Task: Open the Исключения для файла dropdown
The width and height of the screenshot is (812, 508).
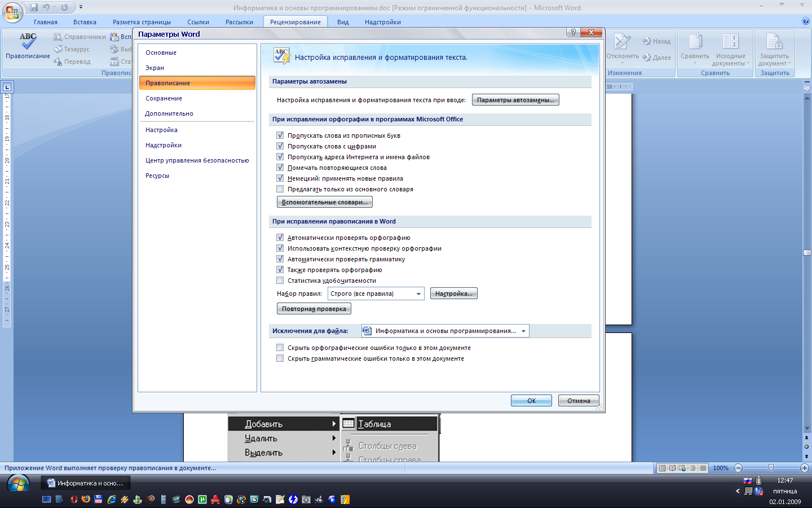Action: pos(445,331)
